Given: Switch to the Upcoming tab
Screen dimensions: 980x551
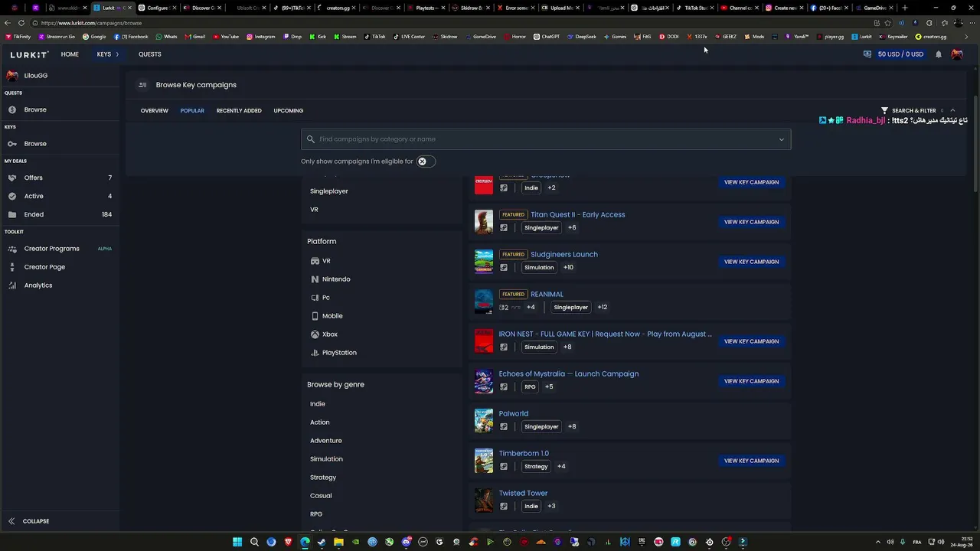Looking at the screenshot, I should (x=289, y=111).
